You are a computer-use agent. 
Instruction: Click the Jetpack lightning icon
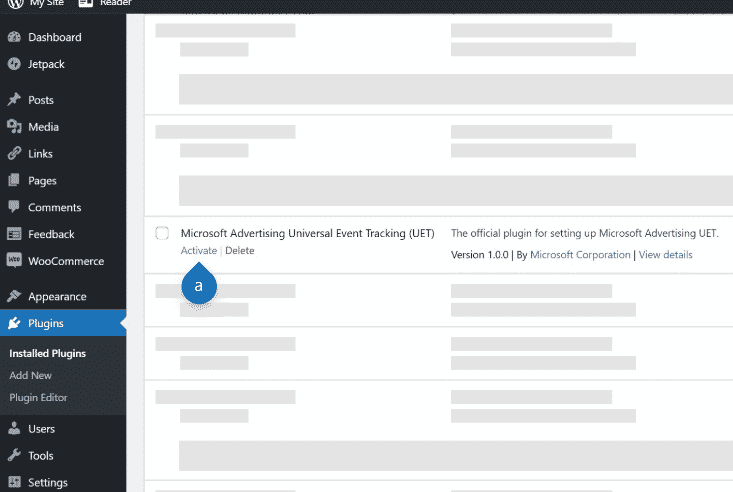(x=14, y=64)
